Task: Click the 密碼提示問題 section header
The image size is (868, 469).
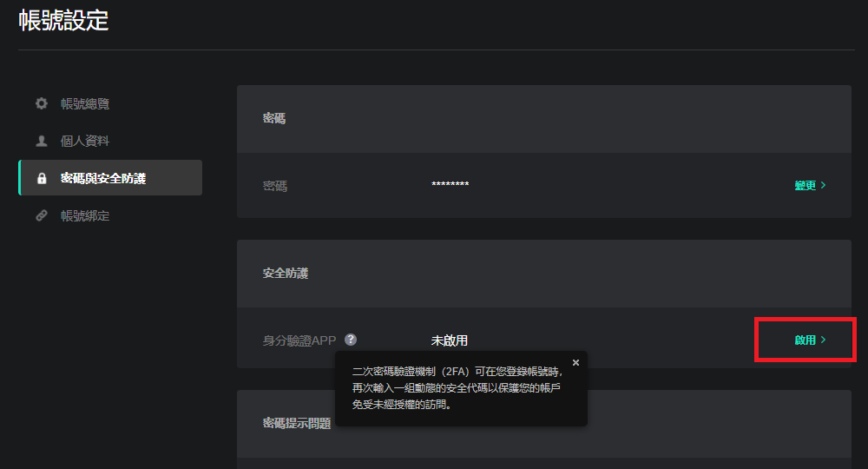Action: pos(296,424)
